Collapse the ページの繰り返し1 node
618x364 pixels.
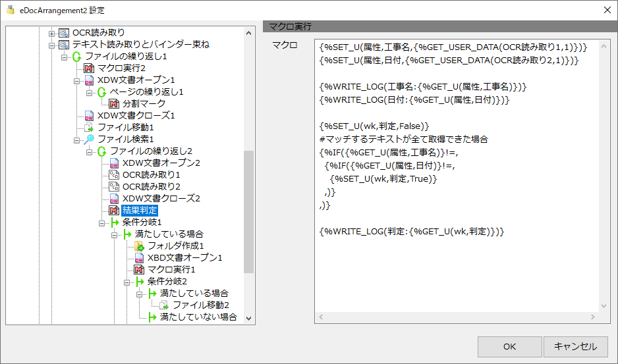90,93
